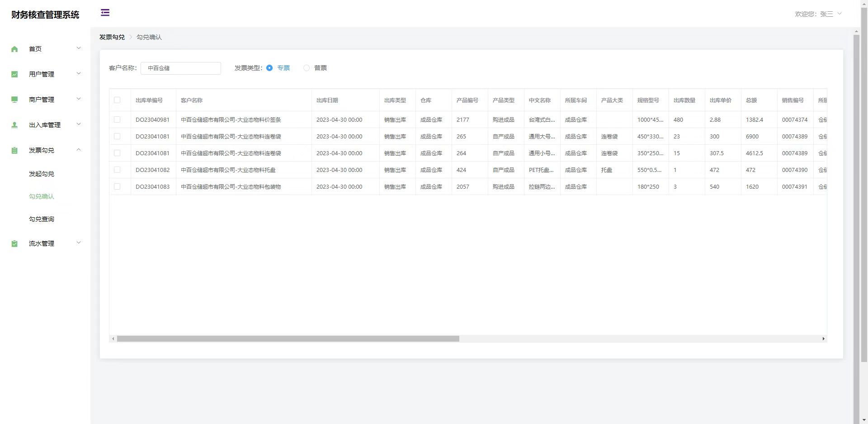Check the row for DO23041083
868x424 pixels.
[x=117, y=186]
